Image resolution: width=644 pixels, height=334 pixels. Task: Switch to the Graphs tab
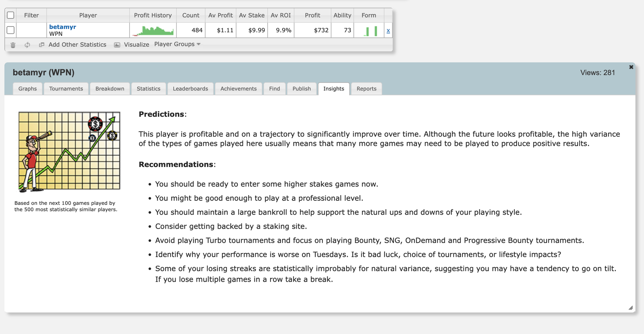click(x=27, y=89)
